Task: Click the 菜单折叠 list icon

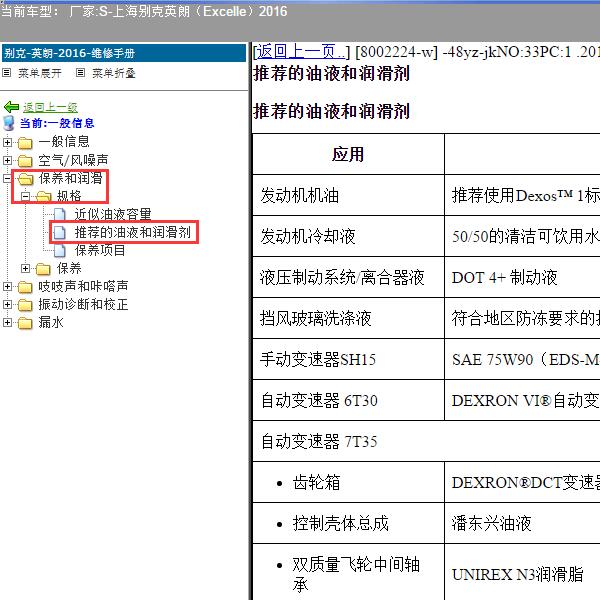Action: (80, 73)
